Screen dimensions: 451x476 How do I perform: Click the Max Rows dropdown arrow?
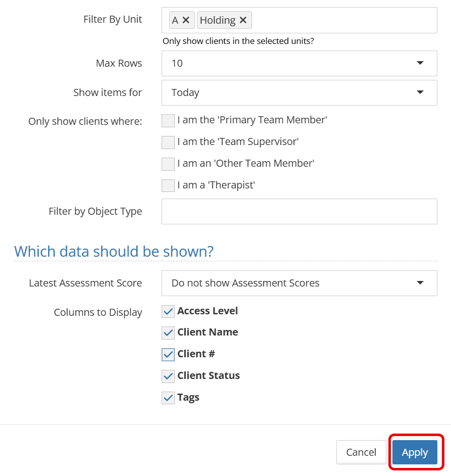click(x=420, y=63)
